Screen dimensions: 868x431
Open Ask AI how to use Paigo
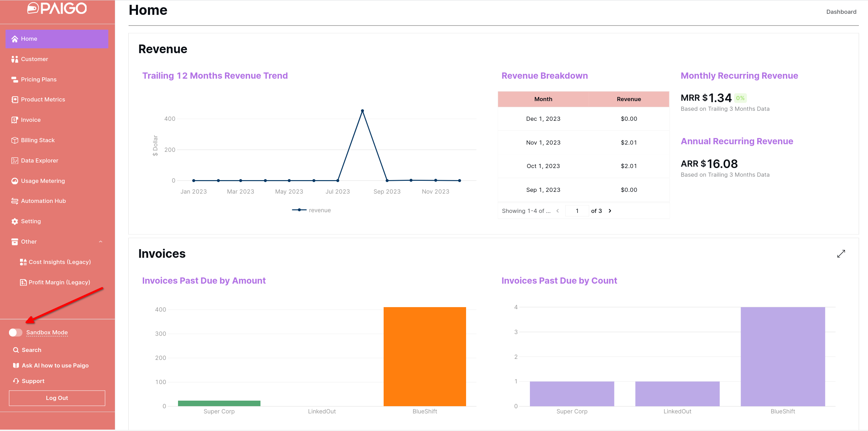click(55, 366)
